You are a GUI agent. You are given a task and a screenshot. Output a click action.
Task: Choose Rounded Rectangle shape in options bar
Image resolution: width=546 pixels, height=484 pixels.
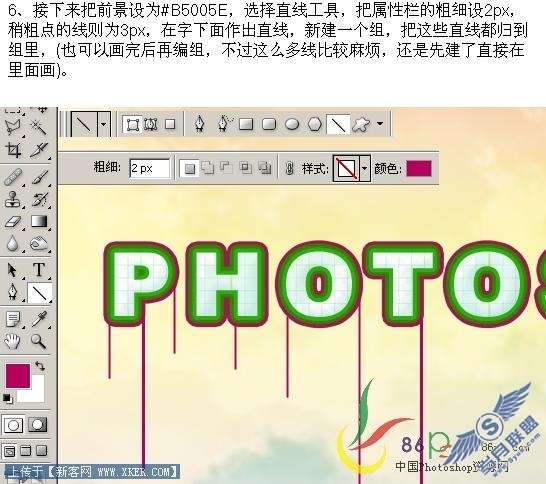point(269,124)
